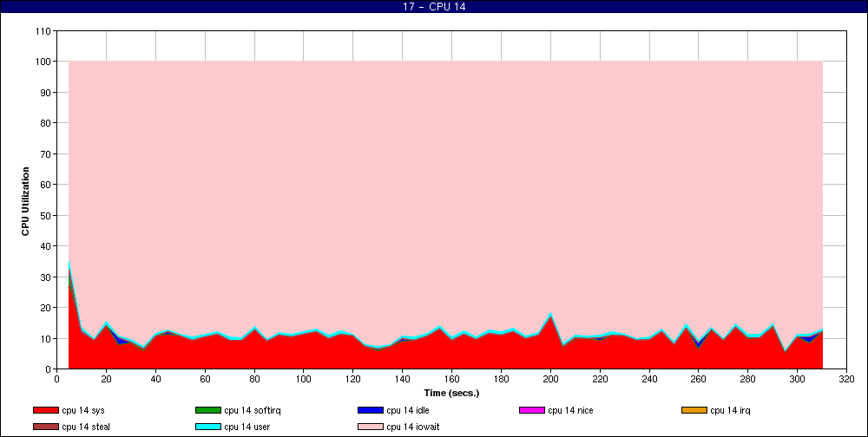Click the blue cpu 14 idle legend swatch

[371, 410]
